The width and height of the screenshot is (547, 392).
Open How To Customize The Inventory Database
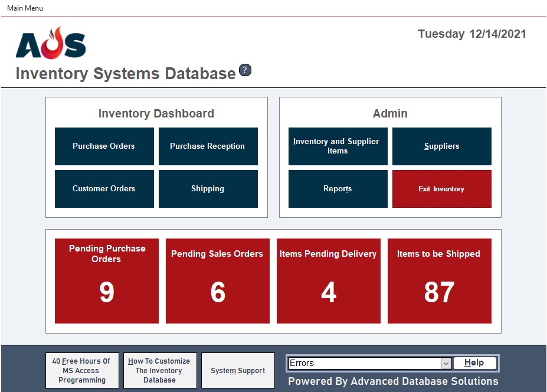click(159, 371)
